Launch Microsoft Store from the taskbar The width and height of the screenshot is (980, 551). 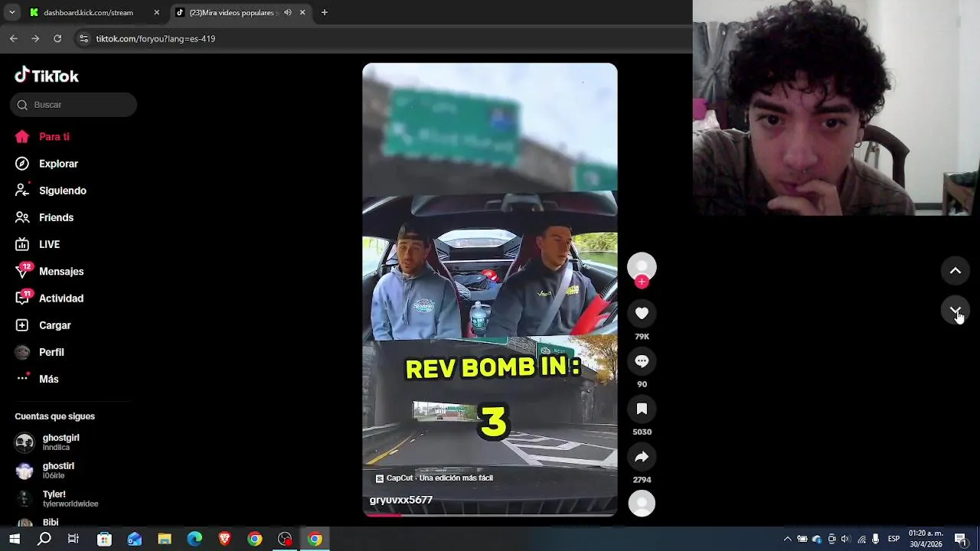pos(105,539)
